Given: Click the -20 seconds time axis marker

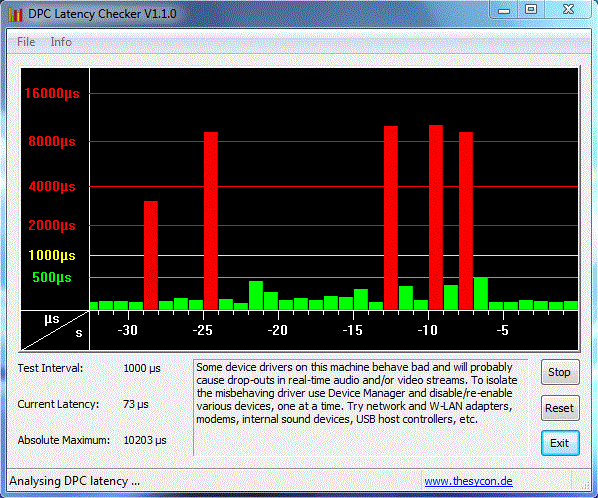Looking at the screenshot, I should 277,330.
